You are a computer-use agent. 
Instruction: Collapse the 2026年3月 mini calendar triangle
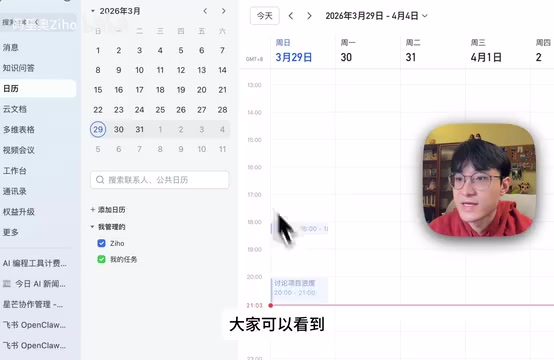coord(93,11)
